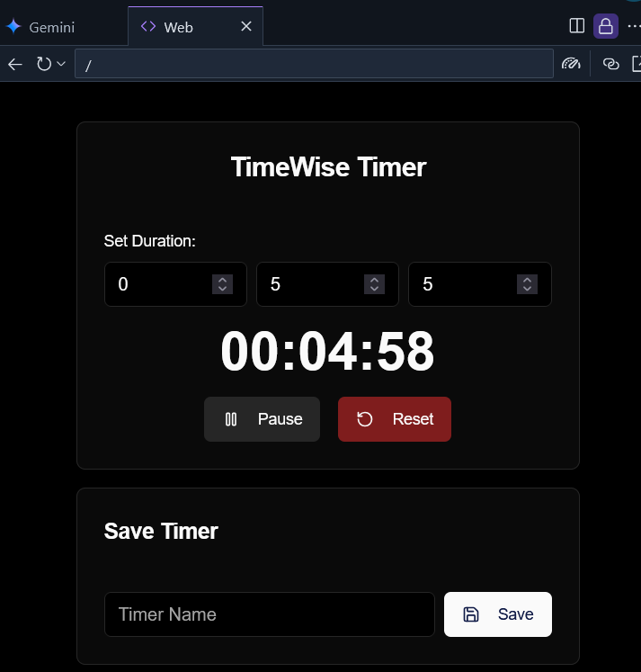The height and width of the screenshot is (672, 641).
Task: Pause the running timer
Action: (x=262, y=419)
